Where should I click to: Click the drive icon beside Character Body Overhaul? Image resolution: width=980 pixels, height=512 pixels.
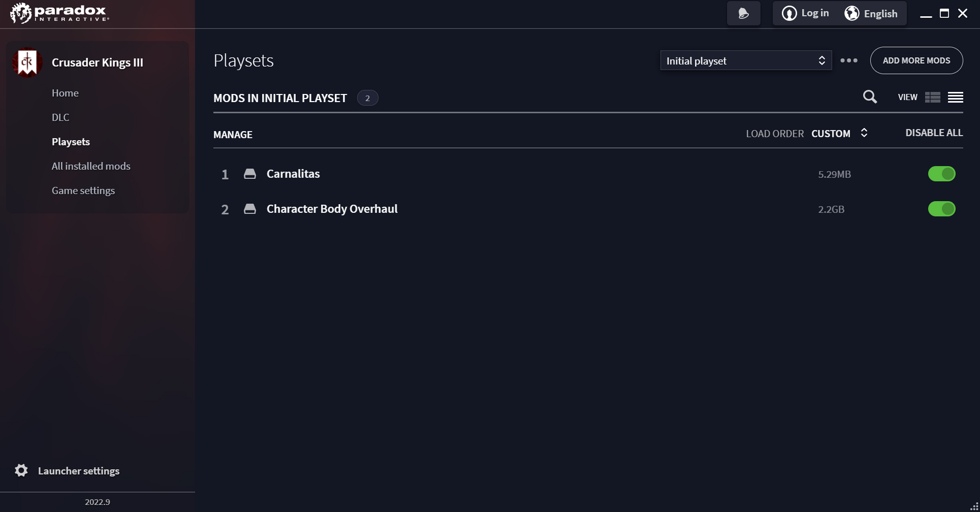click(250, 209)
